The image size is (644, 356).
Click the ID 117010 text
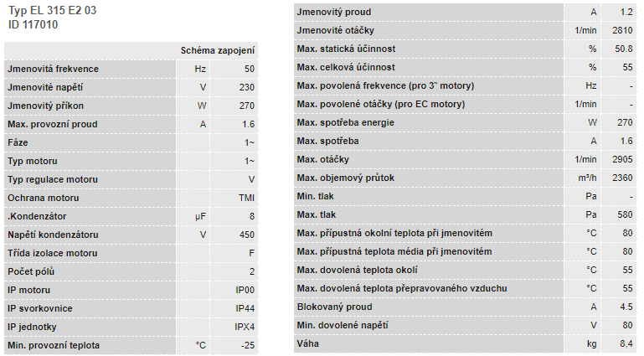pyautogui.click(x=33, y=24)
